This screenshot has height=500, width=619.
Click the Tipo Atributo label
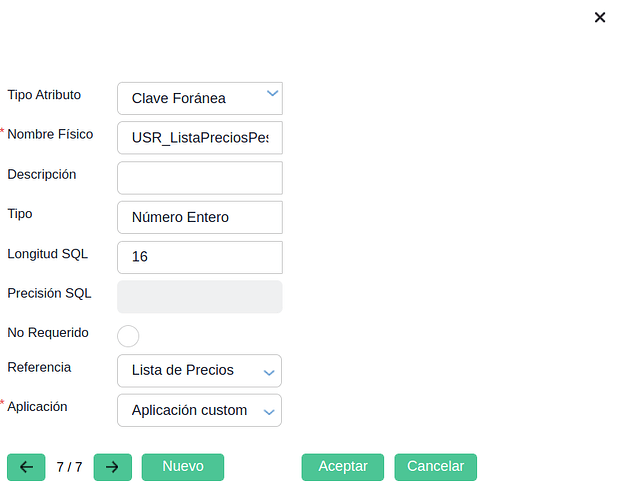pyautogui.click(x=44, y=95)
